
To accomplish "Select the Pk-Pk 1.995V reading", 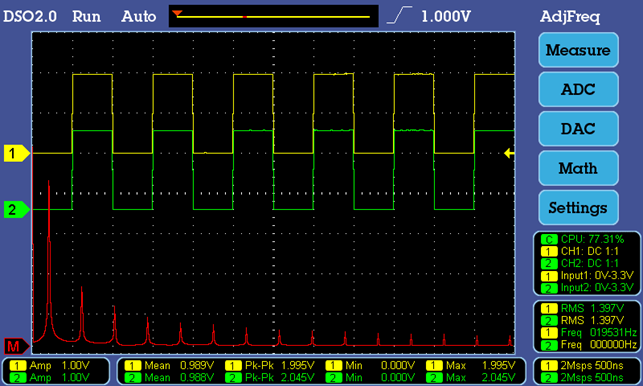I will 280,365.
